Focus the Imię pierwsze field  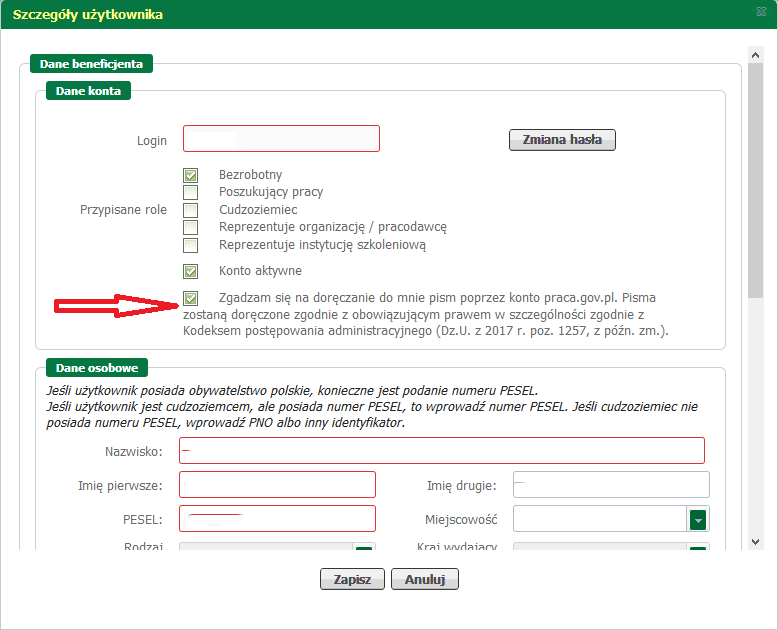277,485
